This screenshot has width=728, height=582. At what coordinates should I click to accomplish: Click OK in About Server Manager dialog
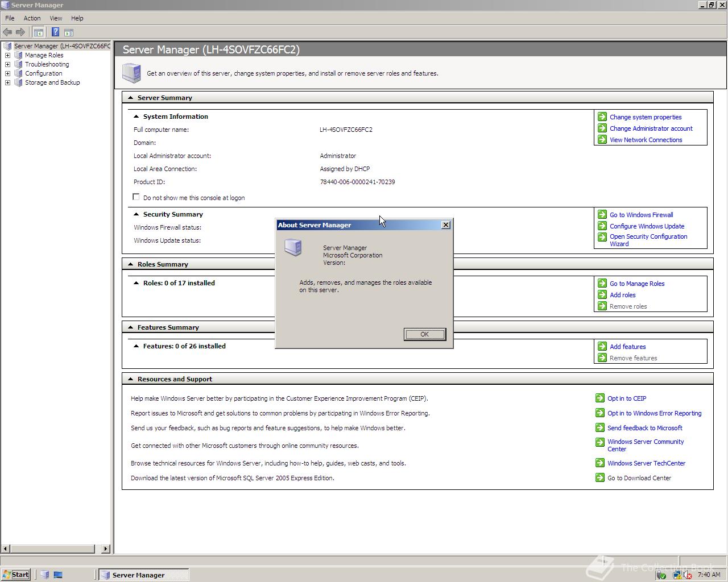coord(425,334)
